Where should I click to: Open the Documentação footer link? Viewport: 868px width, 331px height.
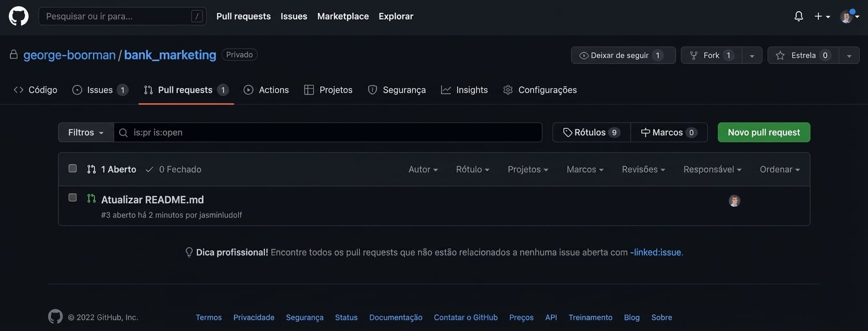(x=396, y=318)
